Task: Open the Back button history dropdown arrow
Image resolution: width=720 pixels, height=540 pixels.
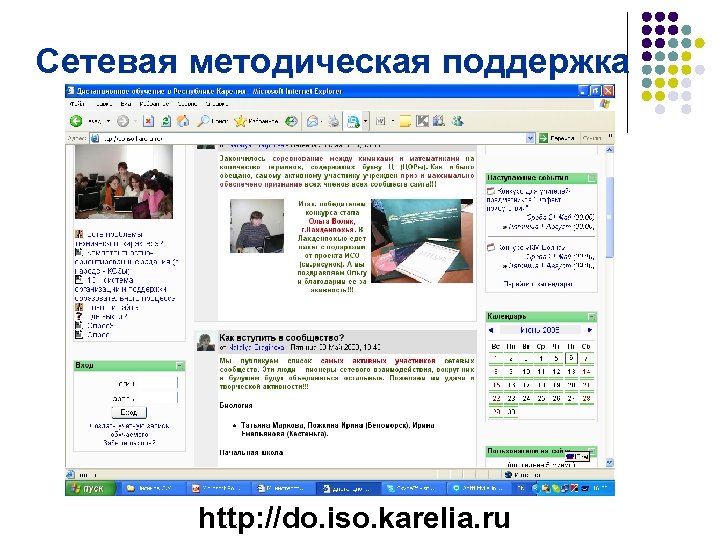Action: point(108,121)
